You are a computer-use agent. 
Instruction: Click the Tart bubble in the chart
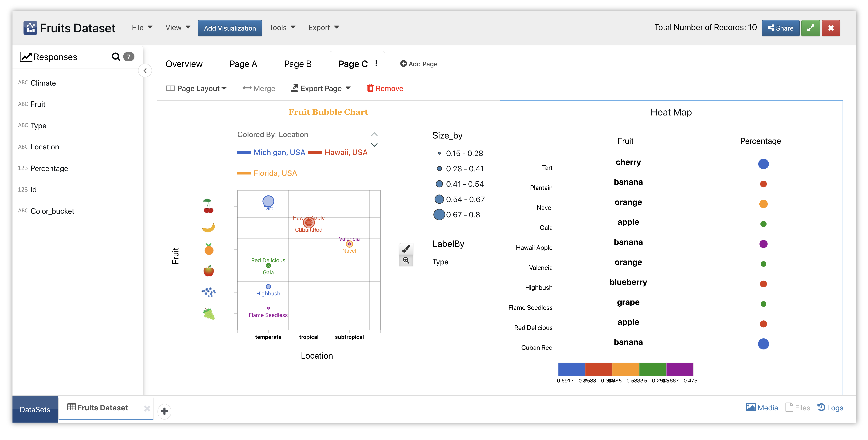268,201
